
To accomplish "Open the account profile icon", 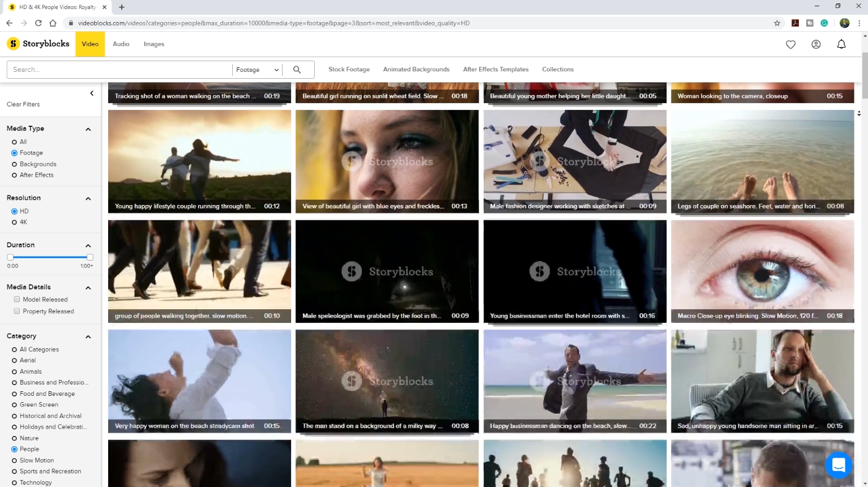I will [x=816, y=44].
